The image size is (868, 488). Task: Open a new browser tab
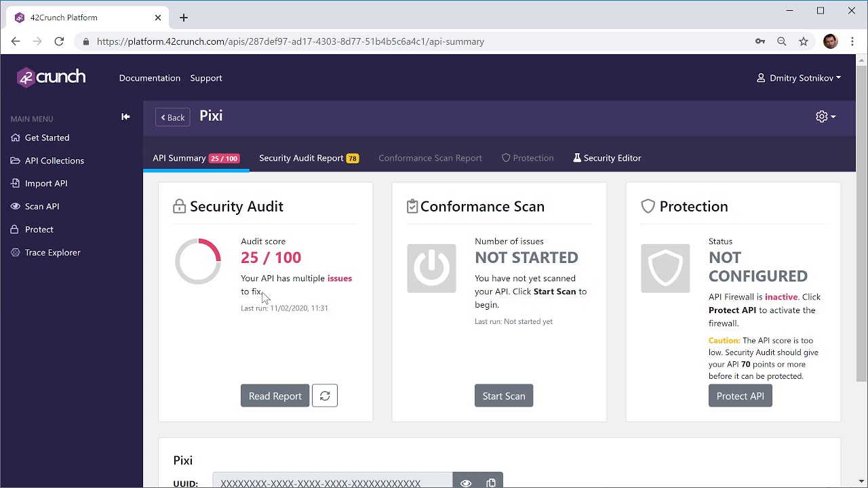184,18
